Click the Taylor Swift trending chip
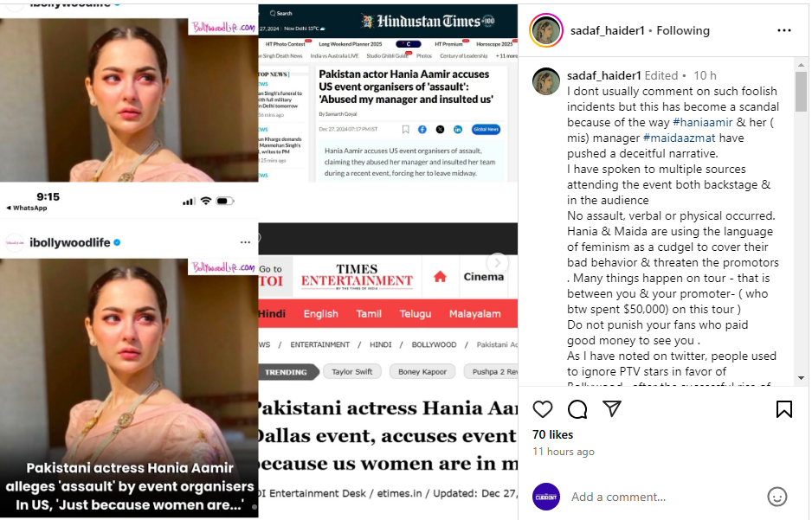This screenshot has width=812, height=520. tap(352, 371)
